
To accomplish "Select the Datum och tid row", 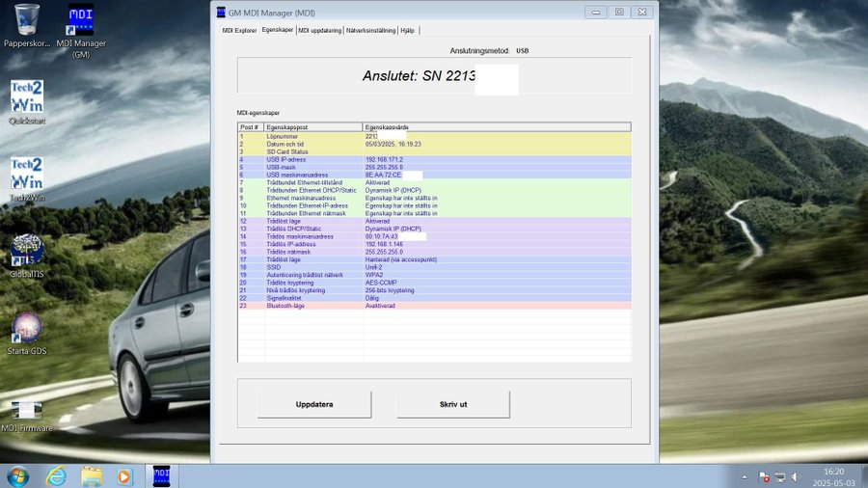I will point(435,144).
